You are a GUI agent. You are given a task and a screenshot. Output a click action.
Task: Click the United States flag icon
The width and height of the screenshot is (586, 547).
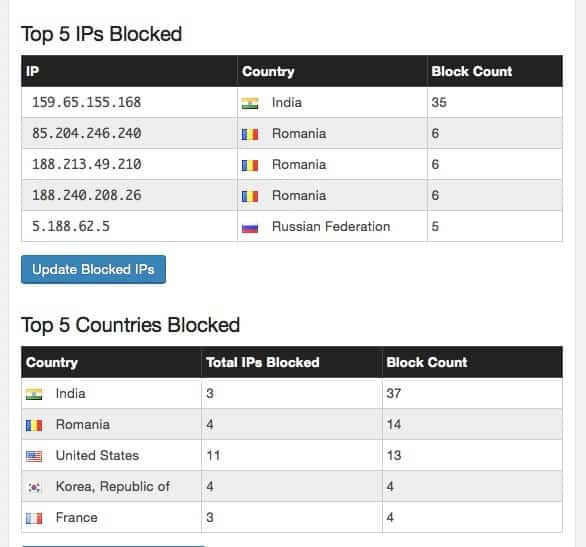coord(34,456)
